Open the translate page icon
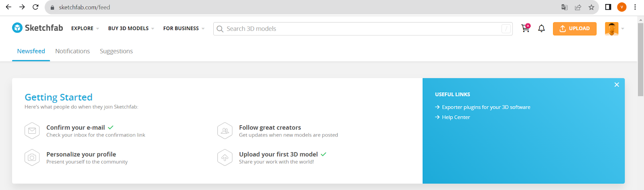This screenshot has width=644, height=190. pyautogui.click(x=564, y=7)
